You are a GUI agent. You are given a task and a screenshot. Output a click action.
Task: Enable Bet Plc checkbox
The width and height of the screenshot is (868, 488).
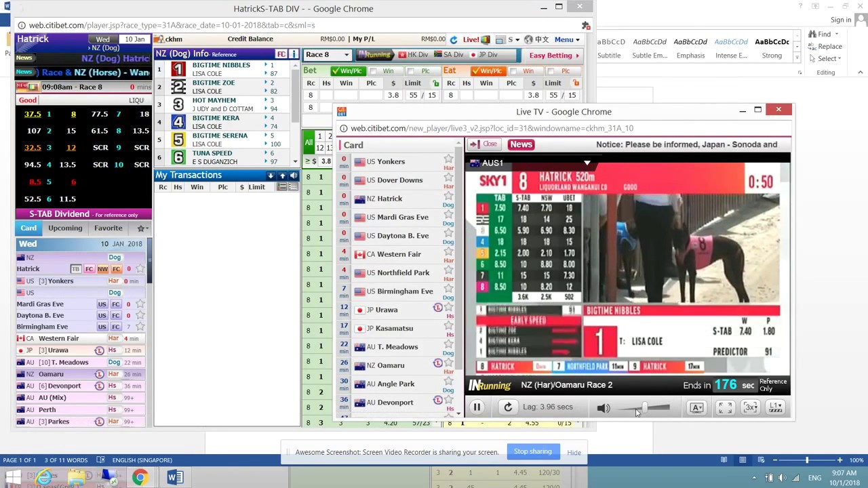[x=411, y=70]
